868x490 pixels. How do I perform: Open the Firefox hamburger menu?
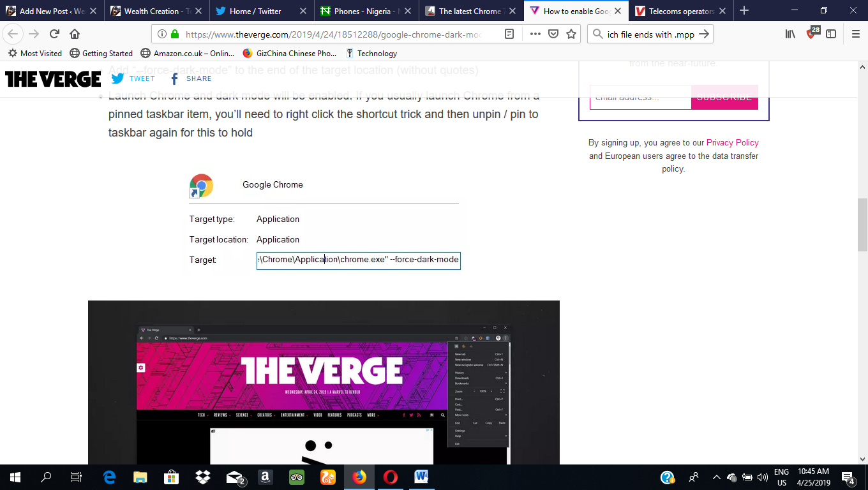(x=855, y=34)
